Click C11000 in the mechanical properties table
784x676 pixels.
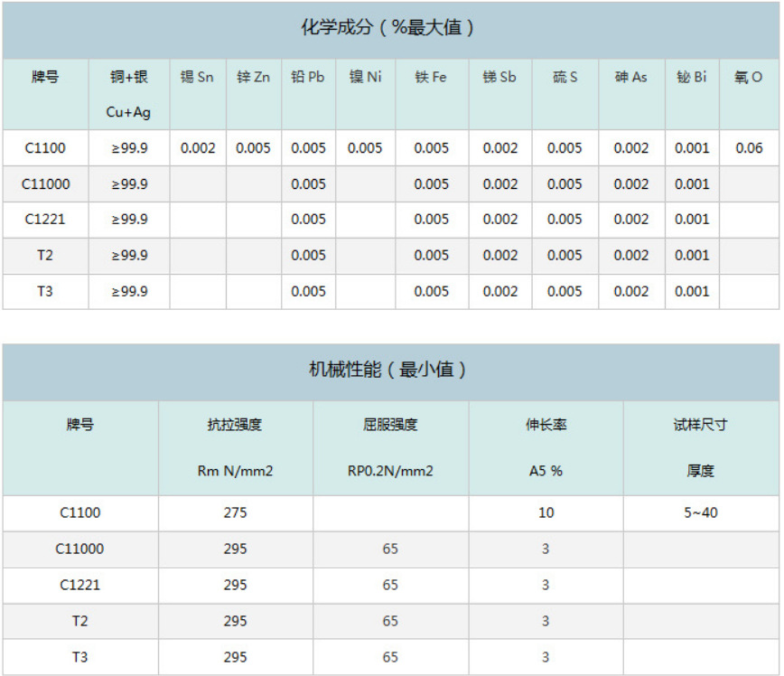(x=80, y=549)
